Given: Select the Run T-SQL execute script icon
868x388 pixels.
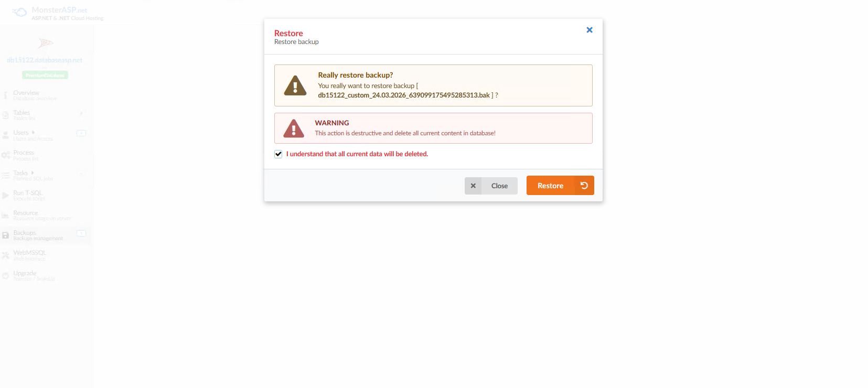Looking at the screenshot, I should tap(5, 195).
